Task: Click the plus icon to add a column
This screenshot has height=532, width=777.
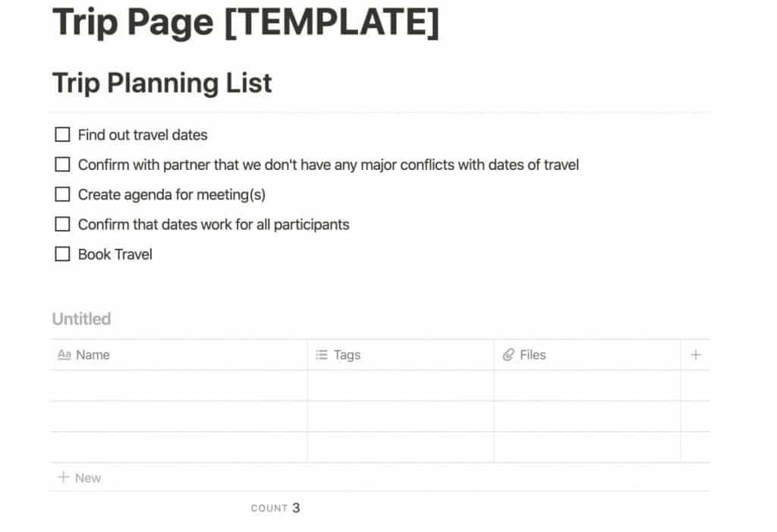Action: (x=696, y=354)
